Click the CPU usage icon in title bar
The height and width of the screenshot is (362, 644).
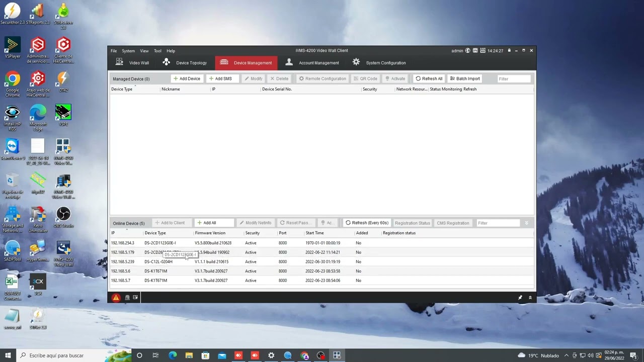click(x=475, y=51)
